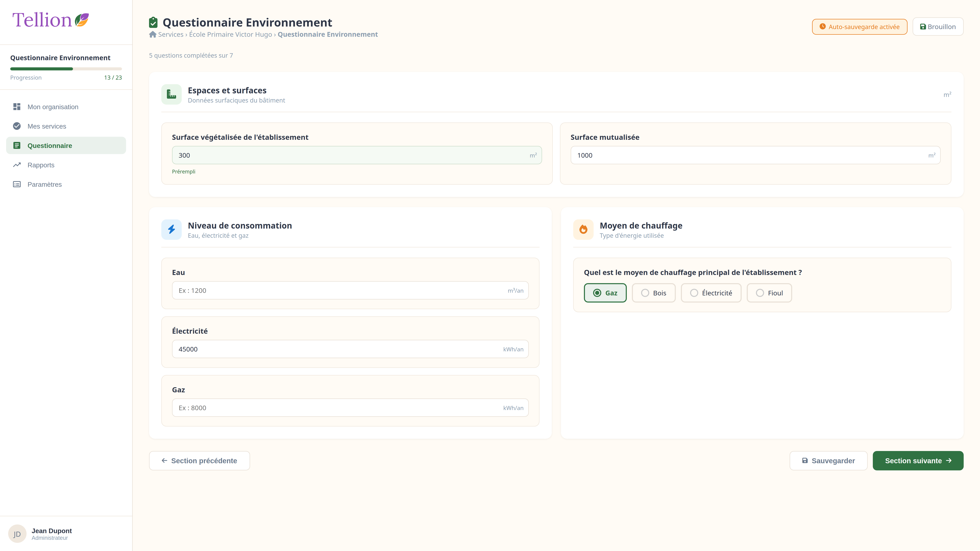Open the Questionnaire menu item
980x551 pixels.
coord(66,146)
